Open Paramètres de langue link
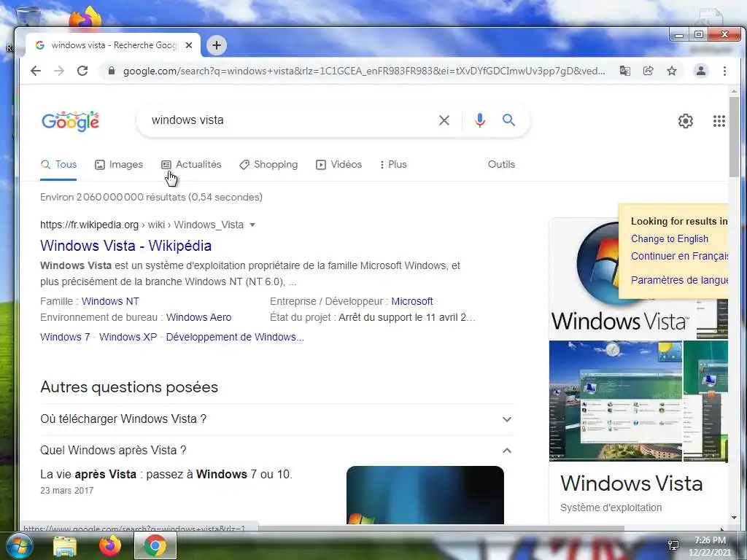Viewport: 747px width, 560px height. coord(679,280)
